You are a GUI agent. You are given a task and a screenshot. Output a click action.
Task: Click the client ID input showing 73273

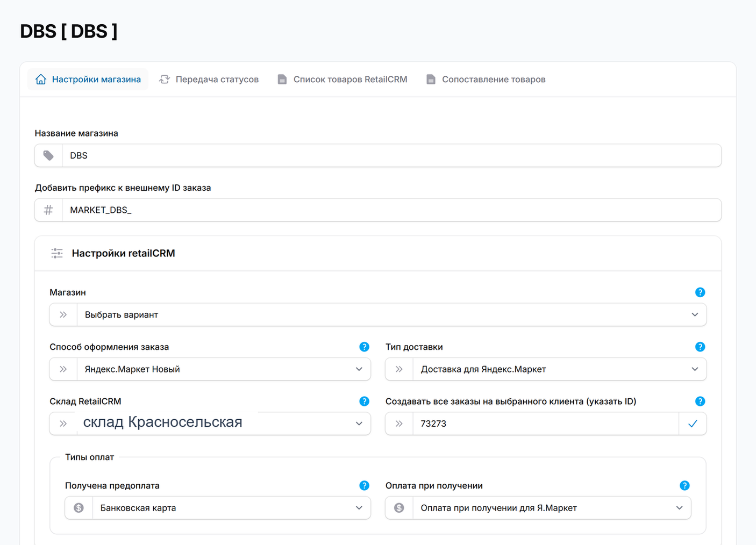(x=546, y=424)
